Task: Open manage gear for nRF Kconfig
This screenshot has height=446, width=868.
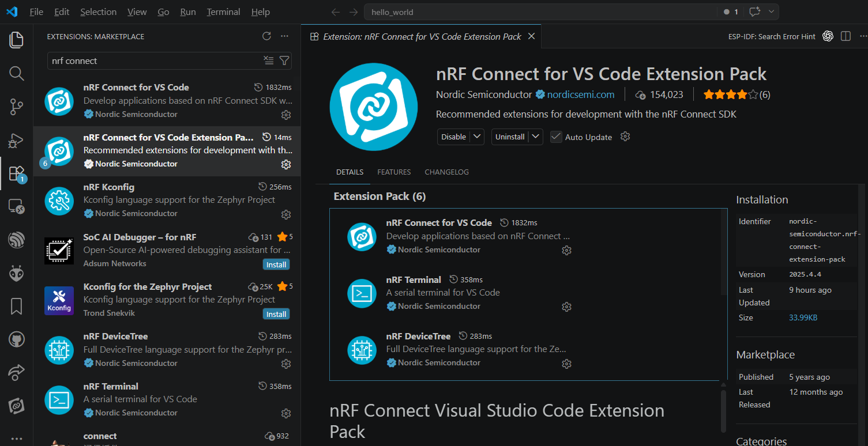Action: (x=285, y=214)
